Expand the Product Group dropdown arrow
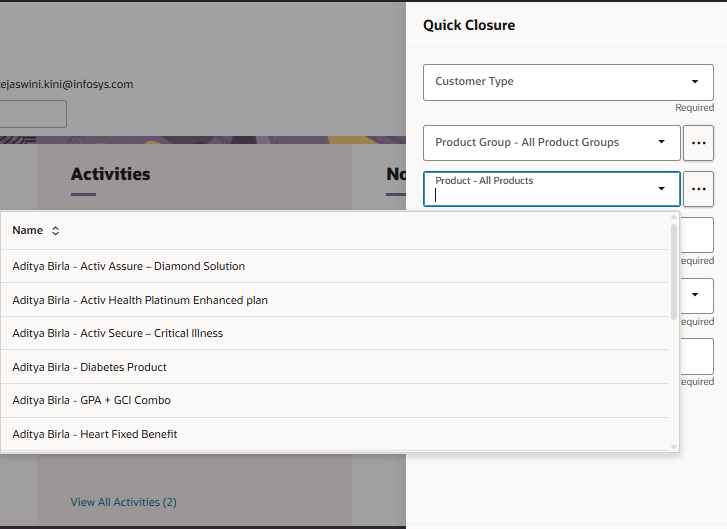The height and width of the screenshot is (529, 727). pyautogui.click(x=662, y=142)
